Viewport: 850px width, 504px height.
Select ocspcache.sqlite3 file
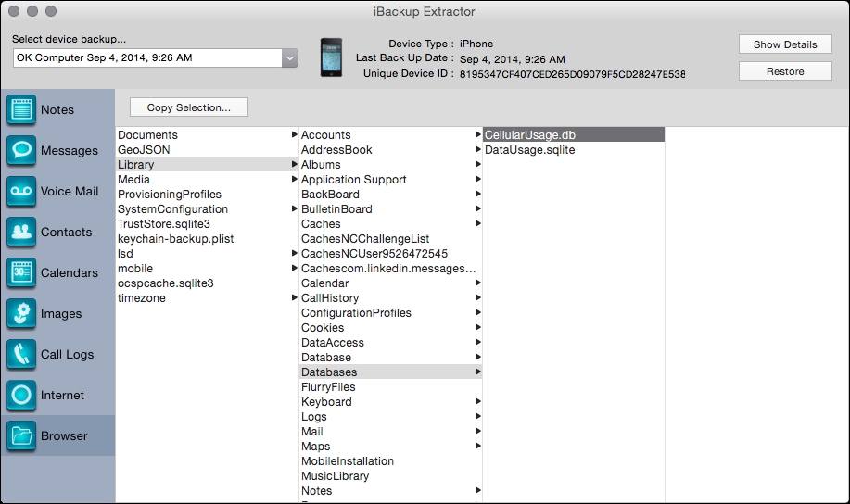pos(165,283)
